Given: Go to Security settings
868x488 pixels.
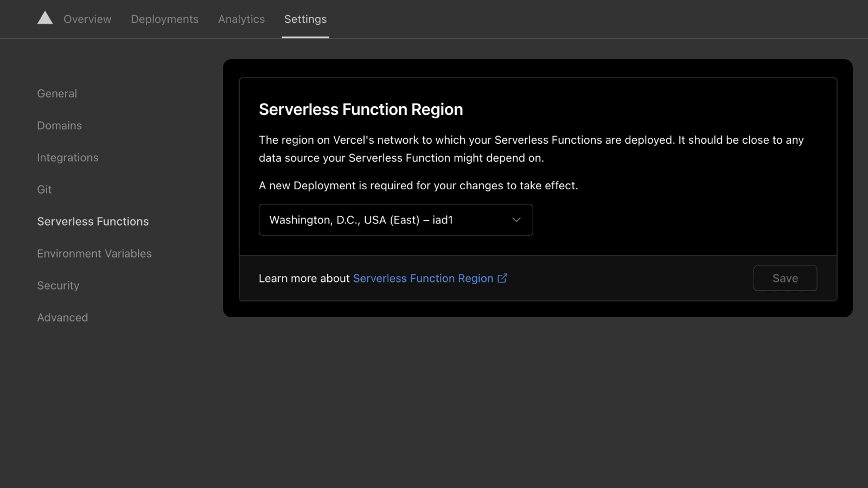Looking at the screenshot, I should pos(58,285).
